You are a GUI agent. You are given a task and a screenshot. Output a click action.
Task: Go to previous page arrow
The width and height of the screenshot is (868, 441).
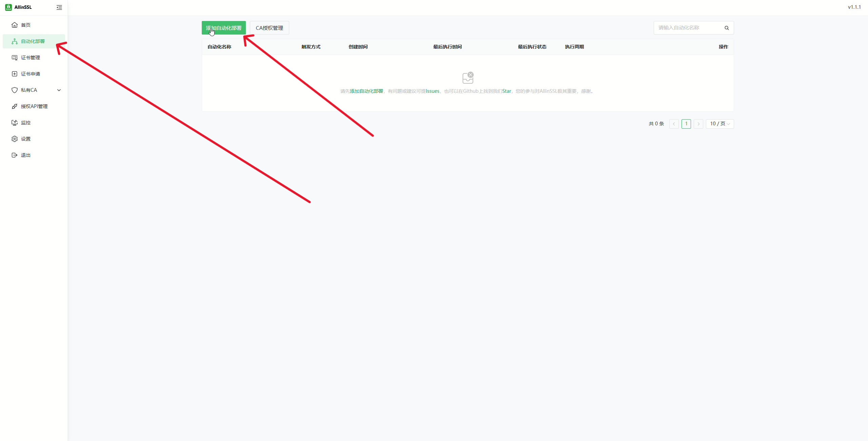[x=674, y=124]
